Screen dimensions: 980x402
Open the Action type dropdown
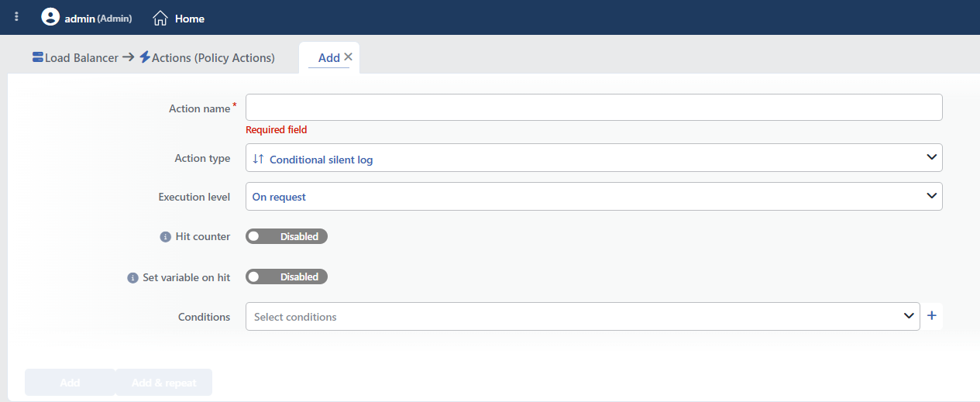[594, 157]
